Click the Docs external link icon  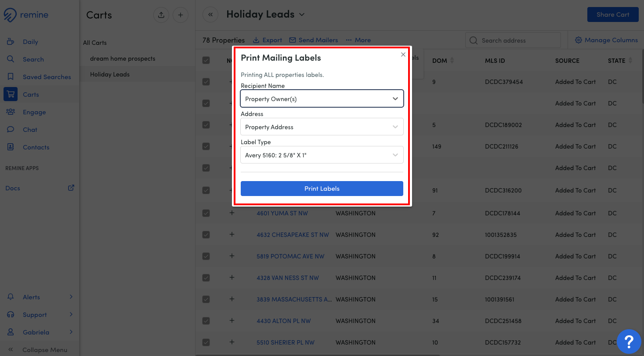71,188
